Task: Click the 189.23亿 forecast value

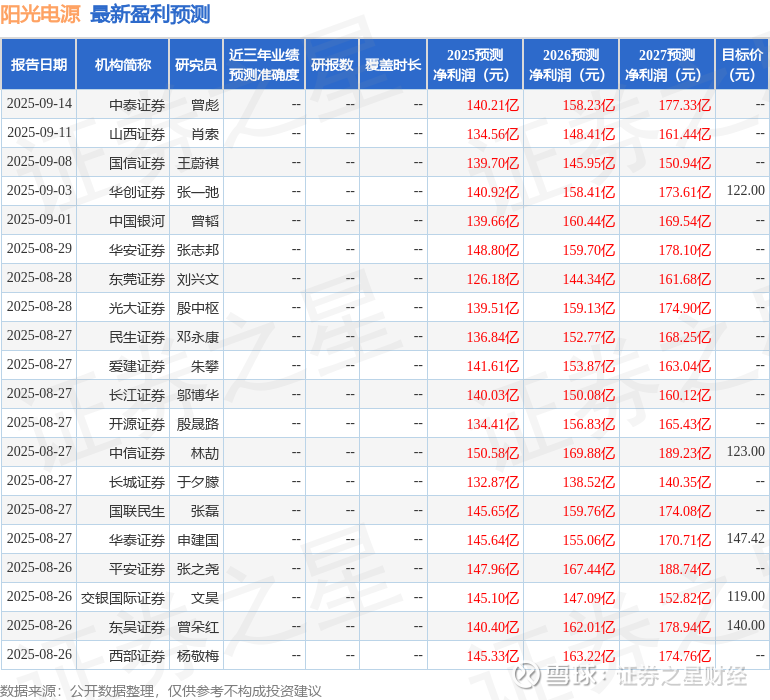Action: [685, 453]
